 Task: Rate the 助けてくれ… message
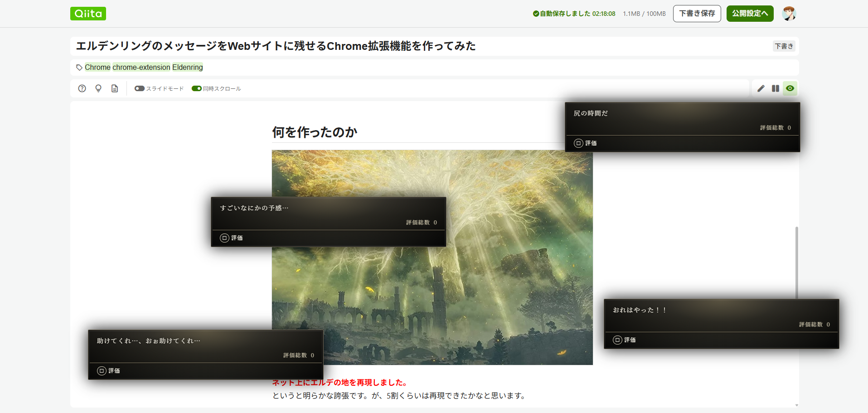click(x=108, y=371)
